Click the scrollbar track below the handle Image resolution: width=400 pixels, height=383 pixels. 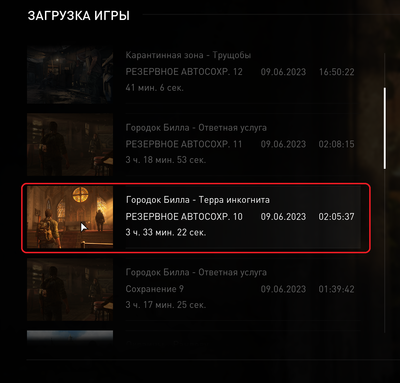point(385,250)
